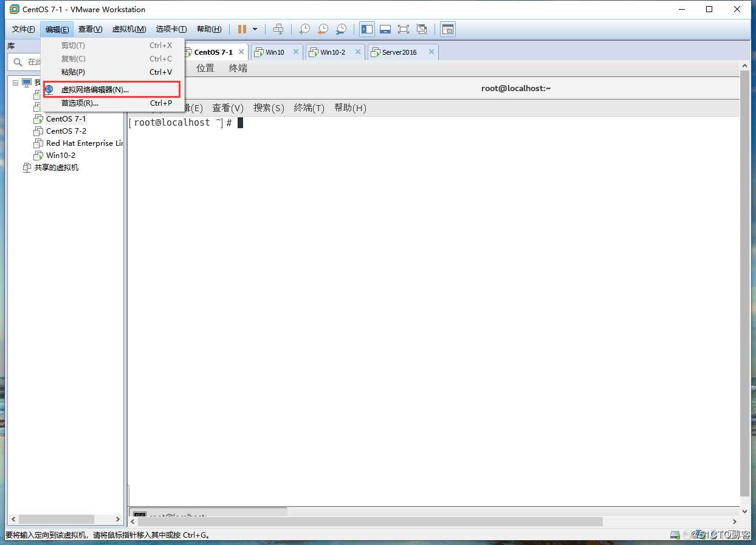This screenshot has width=756, height=545.
Task: Close the Win10-2 tab
Action: coord(358,52)
